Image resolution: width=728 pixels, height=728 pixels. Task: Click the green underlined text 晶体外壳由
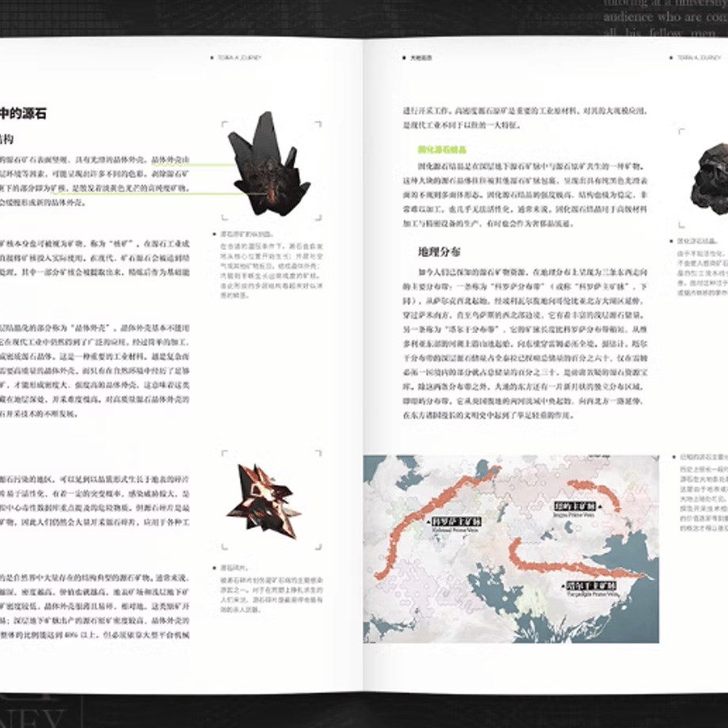(x=170, y=160)
